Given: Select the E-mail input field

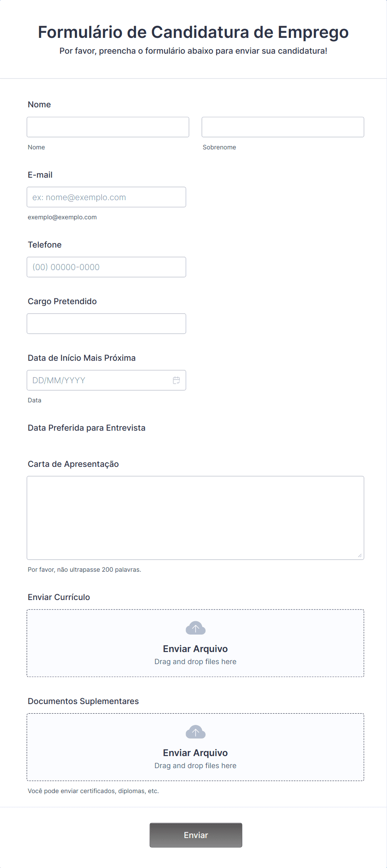Looking at the screenshot, I should (106, 197).
